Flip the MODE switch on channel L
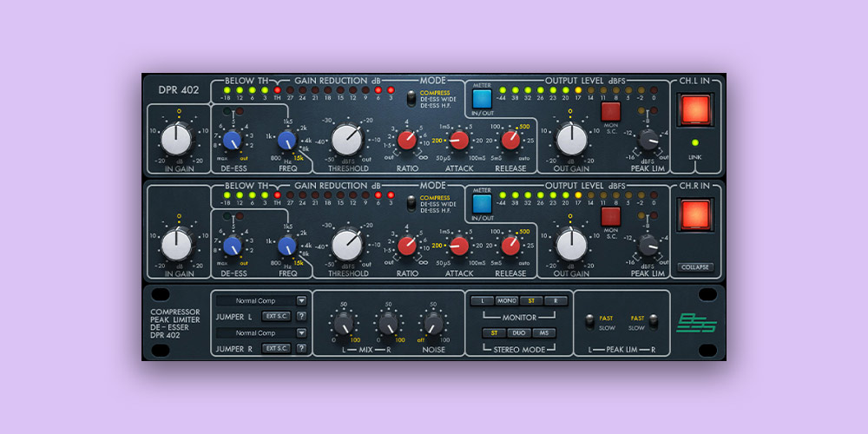Screen dimensions: 868x434 (411, 99)
